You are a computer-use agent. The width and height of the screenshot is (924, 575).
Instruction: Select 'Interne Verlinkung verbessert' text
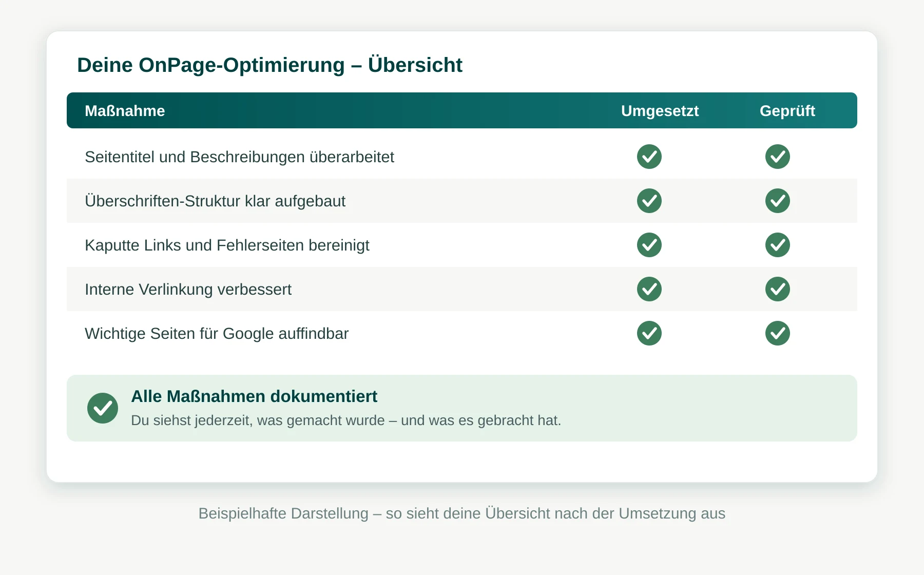(x=188, y=289)
